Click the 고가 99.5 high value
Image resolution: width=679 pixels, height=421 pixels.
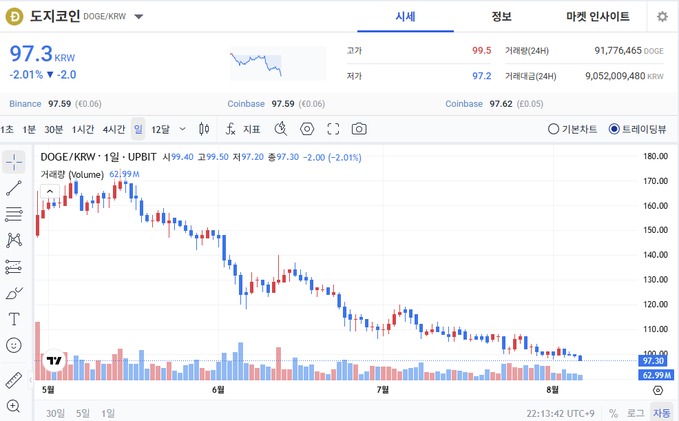click(481, 51)
